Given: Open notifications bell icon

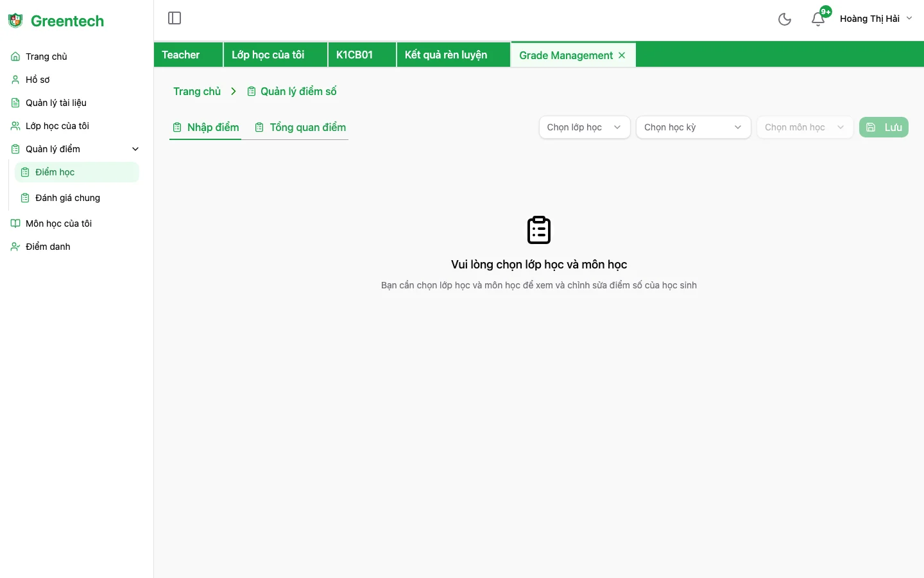Looking at the screenshot, I should tap(817, 19).
